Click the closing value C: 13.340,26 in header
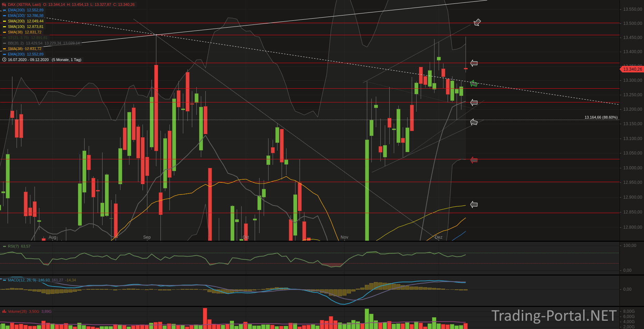The image size is (644, 329). pyautogui.click(x=124, y=4)
